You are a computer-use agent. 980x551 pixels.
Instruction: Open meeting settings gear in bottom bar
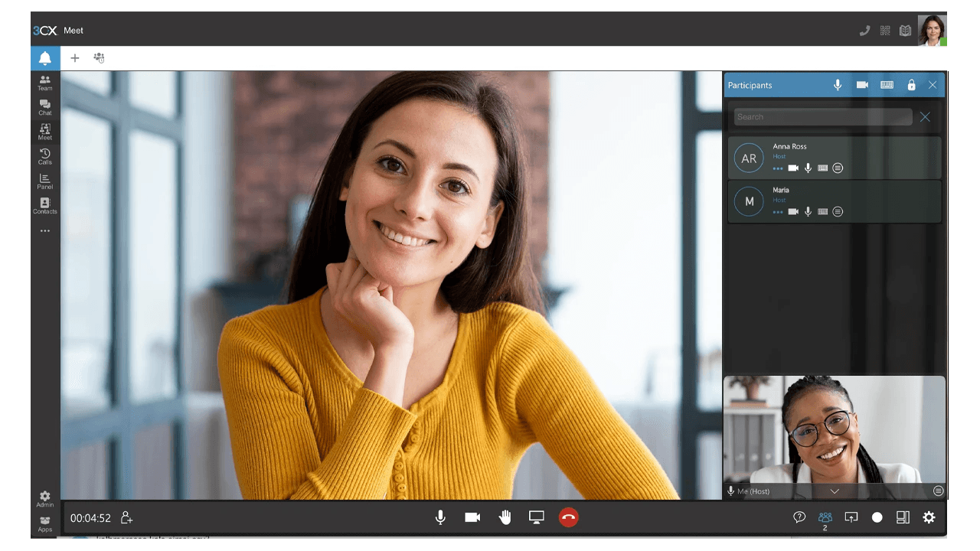point(929,517)
